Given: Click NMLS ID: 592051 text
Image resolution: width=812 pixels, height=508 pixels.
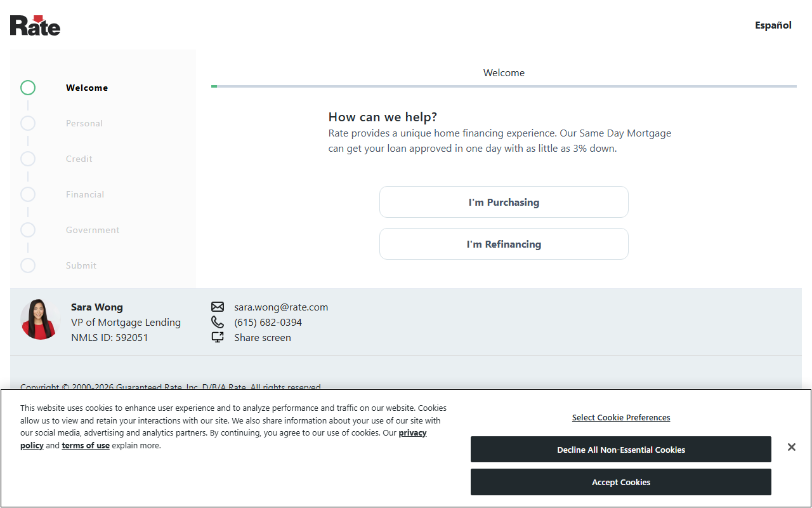Looking at the screenshot, I should [110, 337].
